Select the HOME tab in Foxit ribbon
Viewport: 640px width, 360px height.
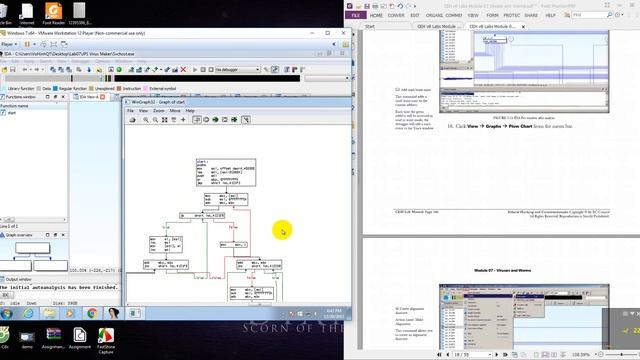coord(376,15)
